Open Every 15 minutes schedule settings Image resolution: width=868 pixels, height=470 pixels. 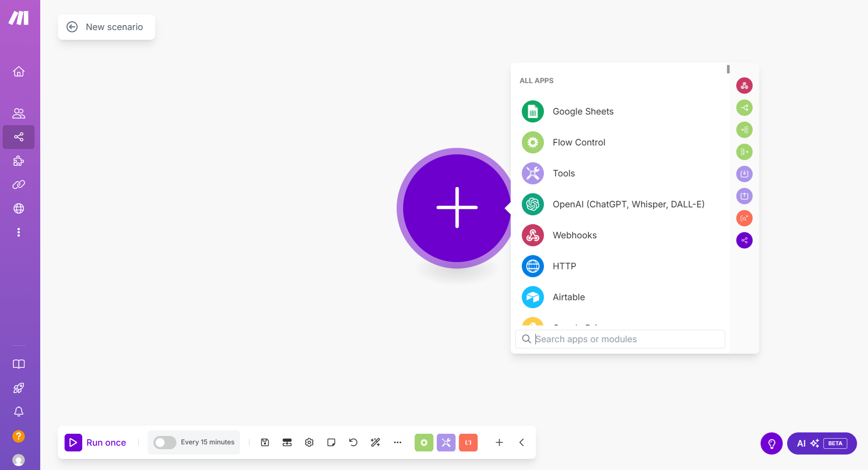coord(207,442)
